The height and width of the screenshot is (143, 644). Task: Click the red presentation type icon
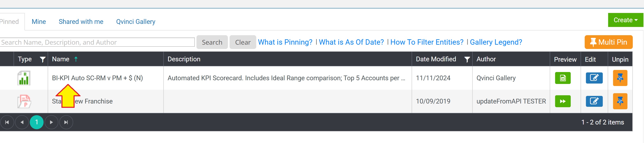24,101
